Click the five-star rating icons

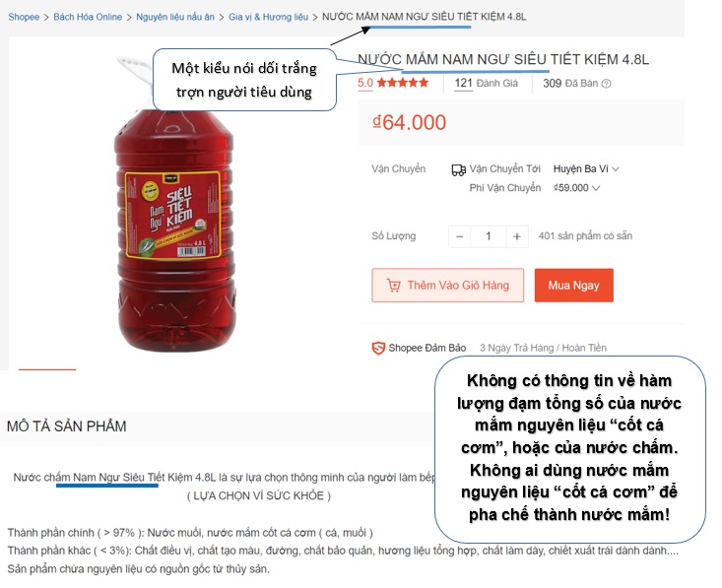point(403,83)
